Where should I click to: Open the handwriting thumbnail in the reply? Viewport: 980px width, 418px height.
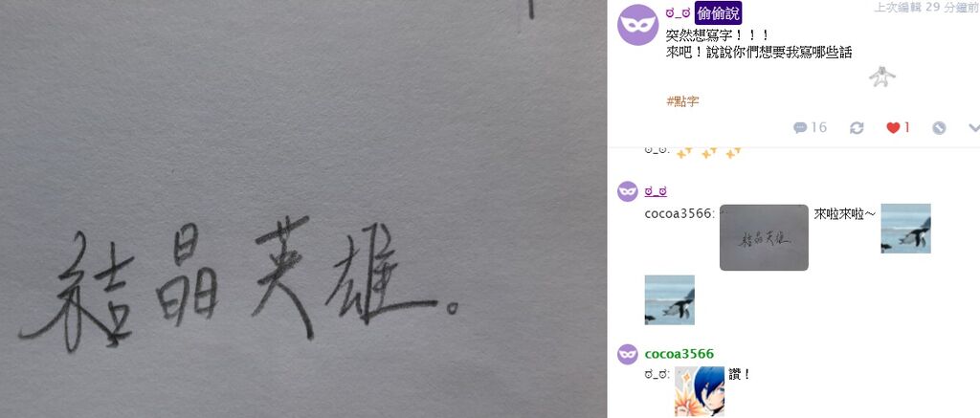click(x=764, y=237)
